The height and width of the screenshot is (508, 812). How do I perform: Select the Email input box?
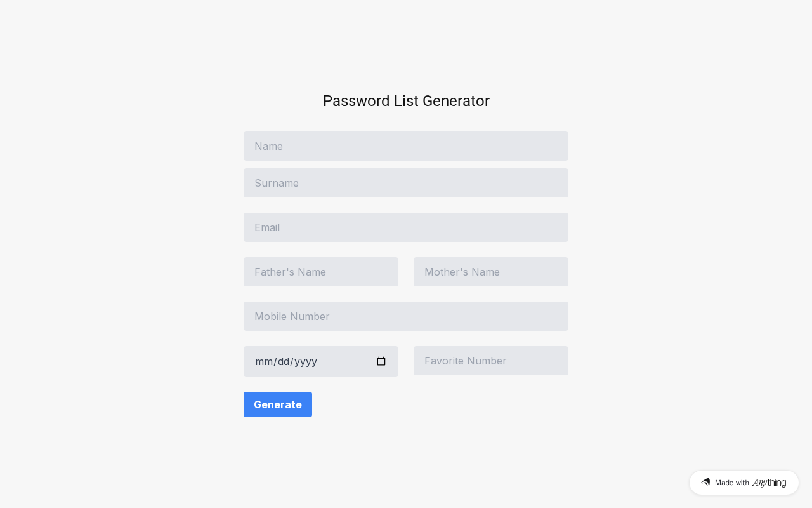pos(406,227)
